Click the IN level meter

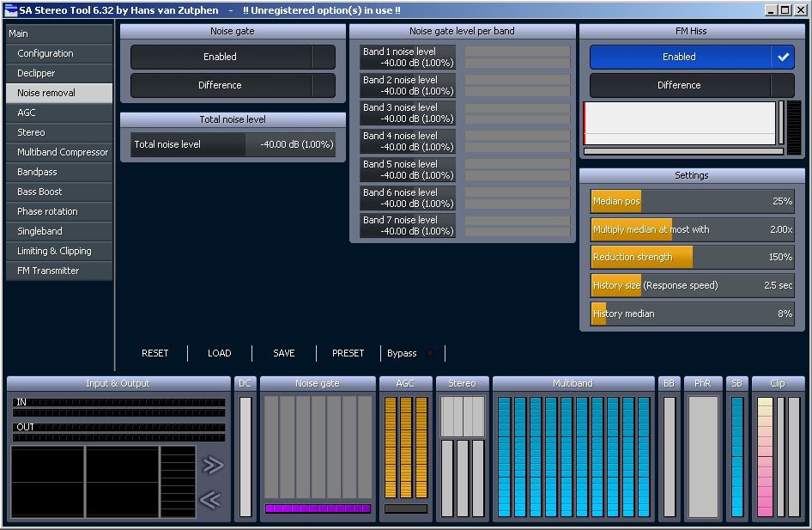118,407
